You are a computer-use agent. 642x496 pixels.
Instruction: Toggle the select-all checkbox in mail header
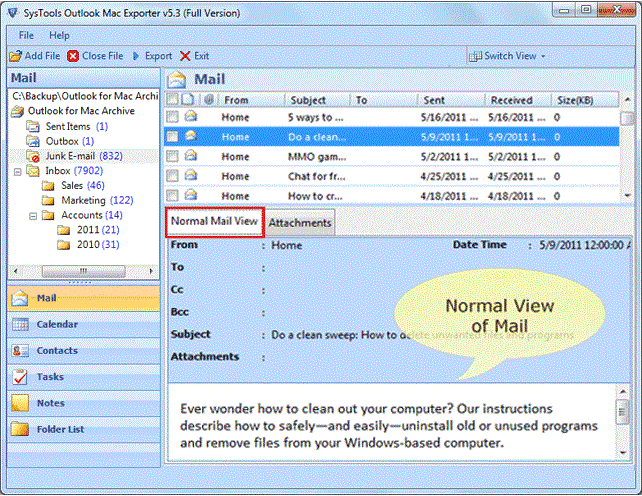172,99
